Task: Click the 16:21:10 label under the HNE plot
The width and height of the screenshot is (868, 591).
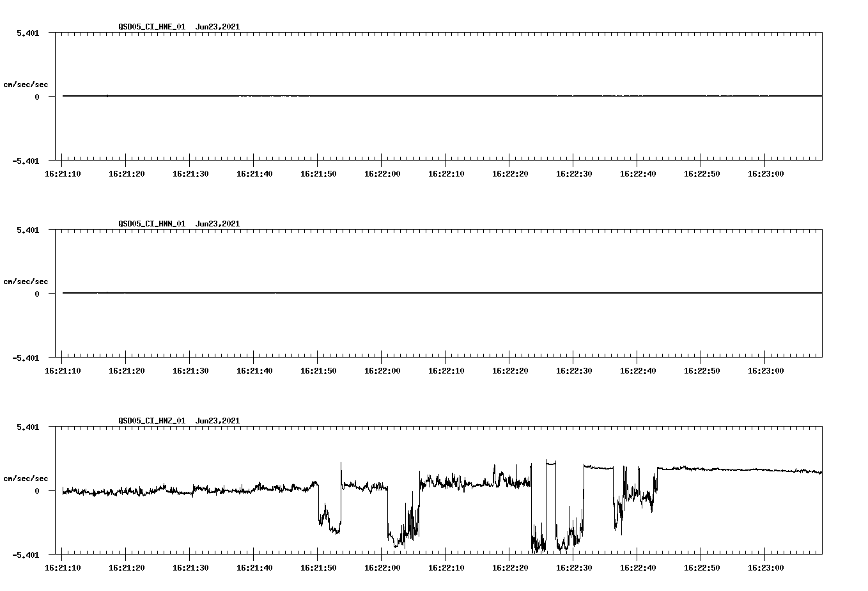Action: tap(63, 174)
